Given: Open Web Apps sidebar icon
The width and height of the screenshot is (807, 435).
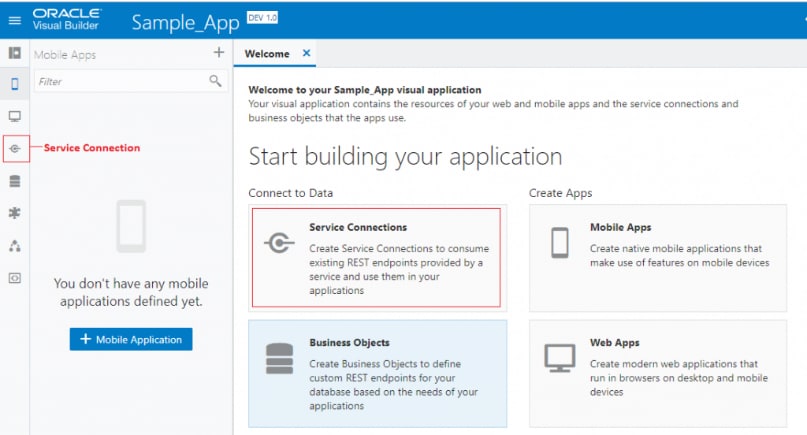Looking at the screenshot, I should point(14,116).
